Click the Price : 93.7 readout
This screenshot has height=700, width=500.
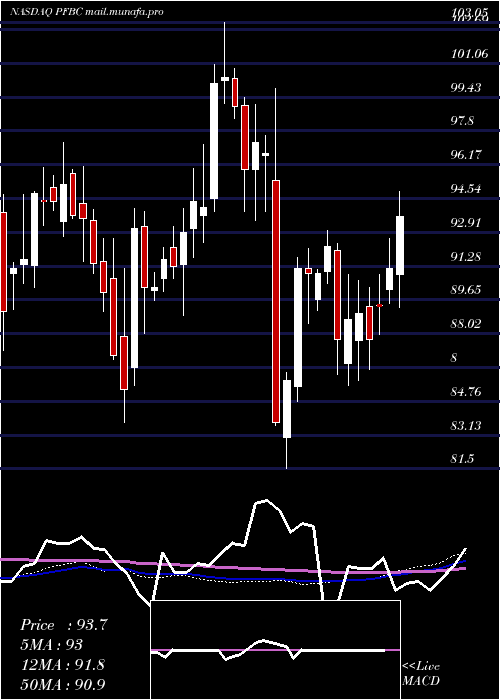click(63, 625)
